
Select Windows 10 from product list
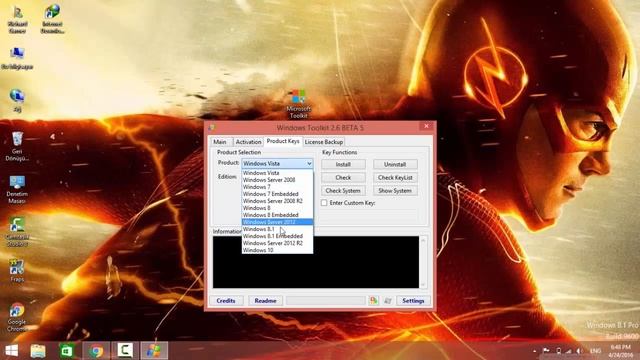click(278, 250)
